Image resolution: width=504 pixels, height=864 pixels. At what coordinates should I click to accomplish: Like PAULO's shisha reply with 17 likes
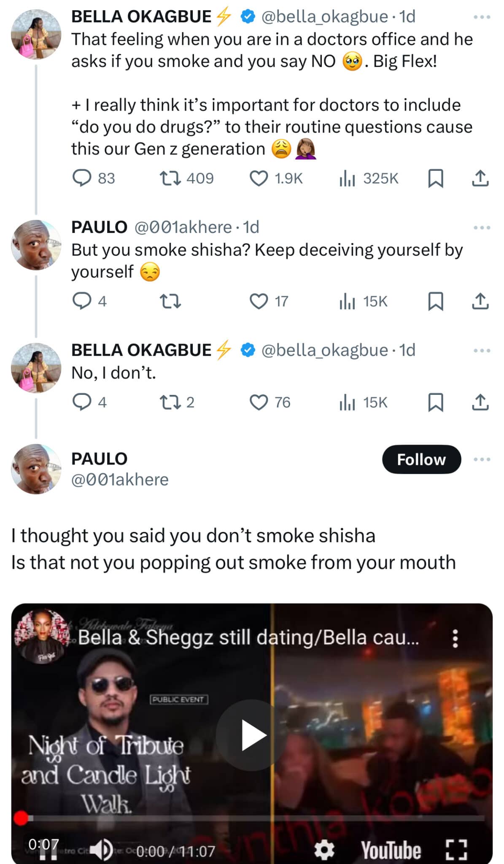pos(259,301)
